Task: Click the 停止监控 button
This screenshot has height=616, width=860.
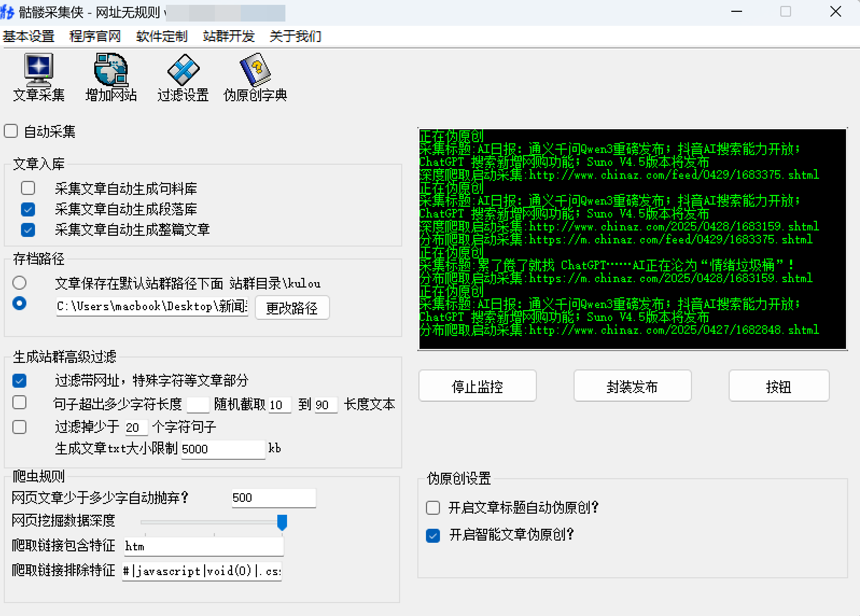Action: [x=478, y=386]
